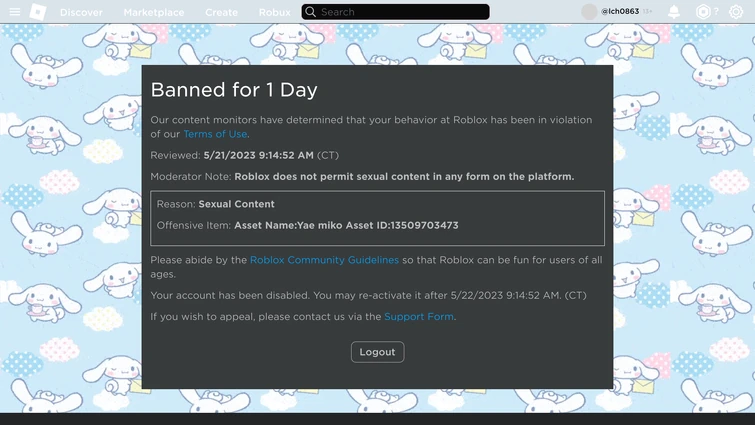
Task: Open the hamburger navigation menu
Action: click(x=15, y=12)
